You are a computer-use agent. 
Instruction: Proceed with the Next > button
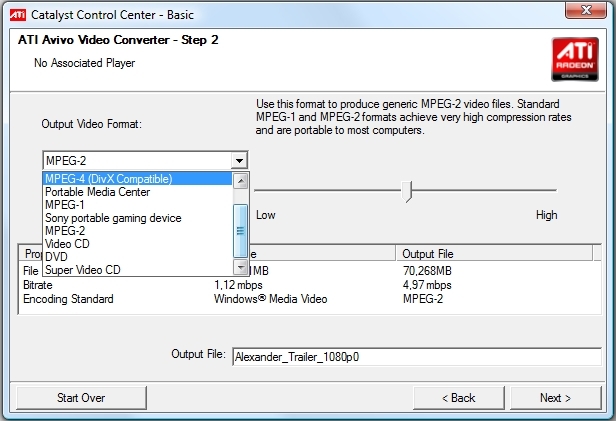(556, 398)
